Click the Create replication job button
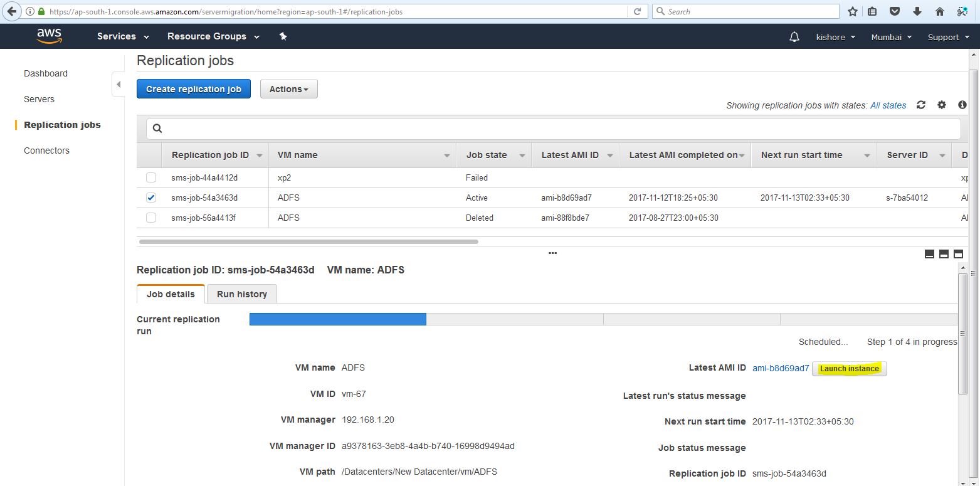980x486 pixels. pyautogui.click(x=193, y=89)
